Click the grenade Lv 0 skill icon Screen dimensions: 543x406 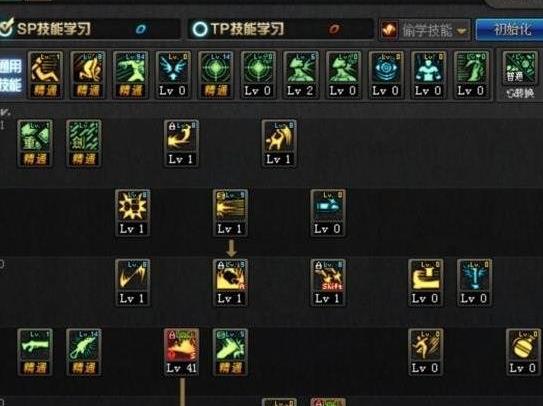(x=523, y=352)
